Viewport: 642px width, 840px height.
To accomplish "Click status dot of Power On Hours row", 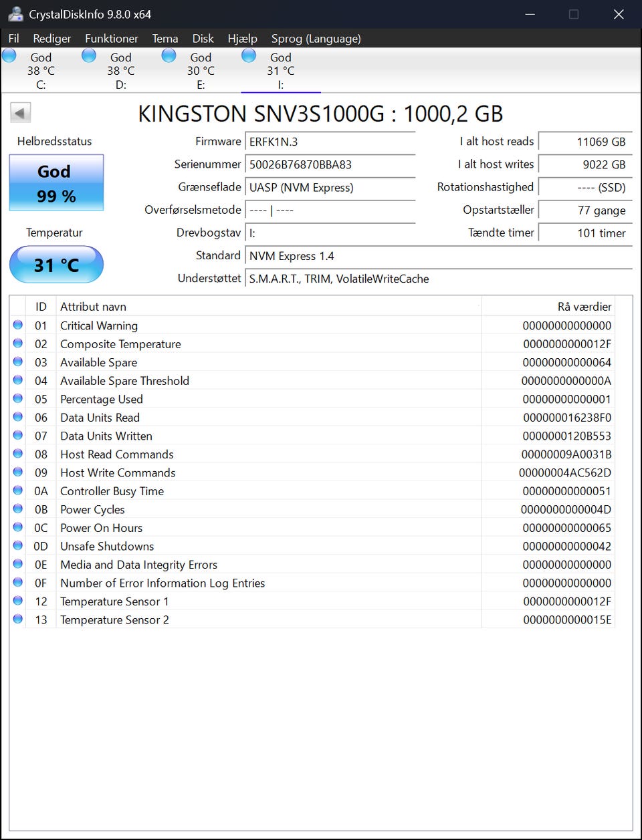I will [x=18, y=527].
